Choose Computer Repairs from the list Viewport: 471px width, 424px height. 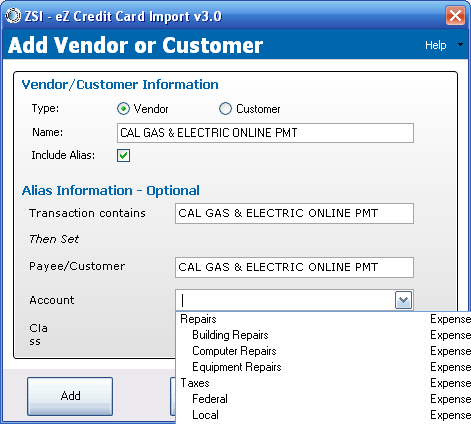[x=323, y=351]
